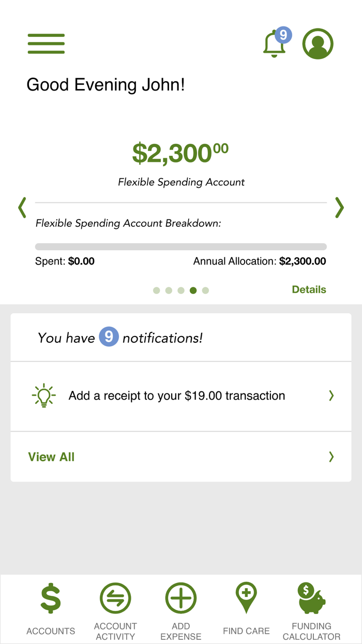Select the first carousel page dot

click(x=156, y=290)
